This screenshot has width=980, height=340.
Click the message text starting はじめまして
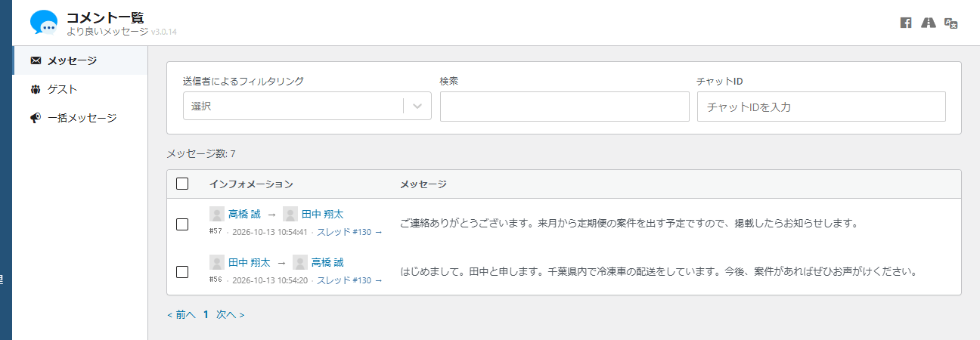pos(658,271)
